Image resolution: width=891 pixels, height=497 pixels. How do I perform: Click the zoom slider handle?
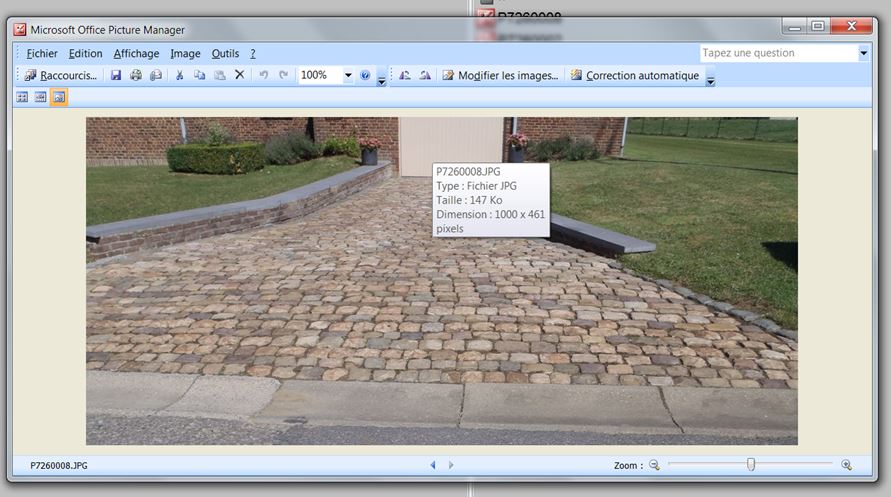[x=751, y=465]
